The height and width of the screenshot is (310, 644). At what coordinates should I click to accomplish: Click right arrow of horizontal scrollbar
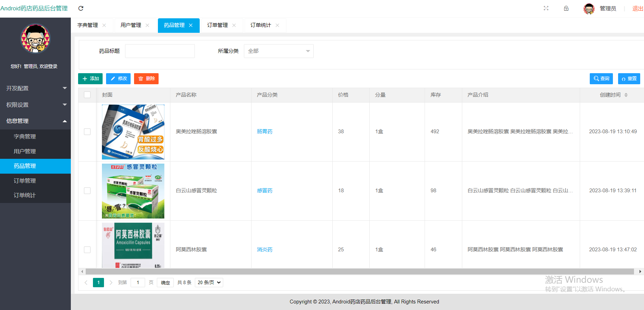pyautogui.click(x=640, y=272)
